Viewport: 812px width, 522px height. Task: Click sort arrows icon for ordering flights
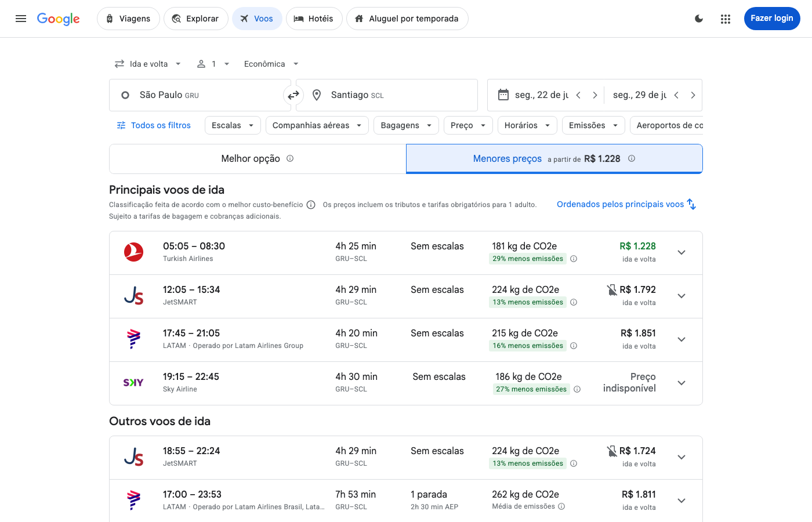coord(691,204)
